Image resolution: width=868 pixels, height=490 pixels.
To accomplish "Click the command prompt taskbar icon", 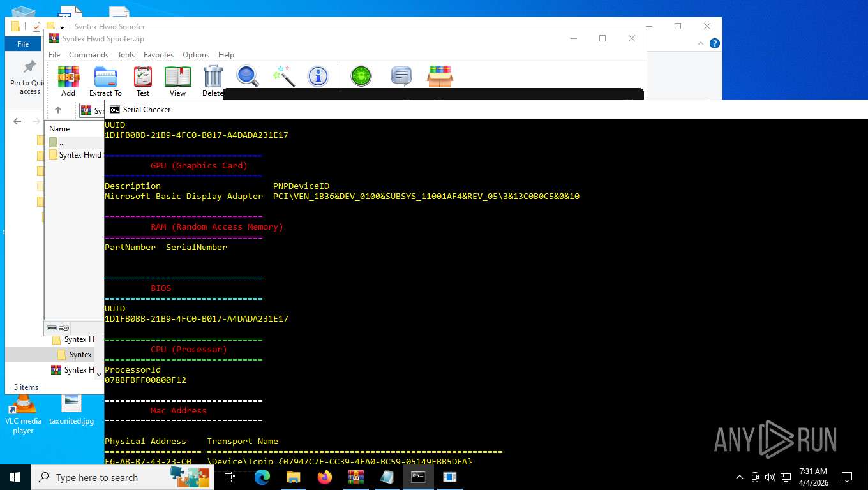I will pos(418,477).
